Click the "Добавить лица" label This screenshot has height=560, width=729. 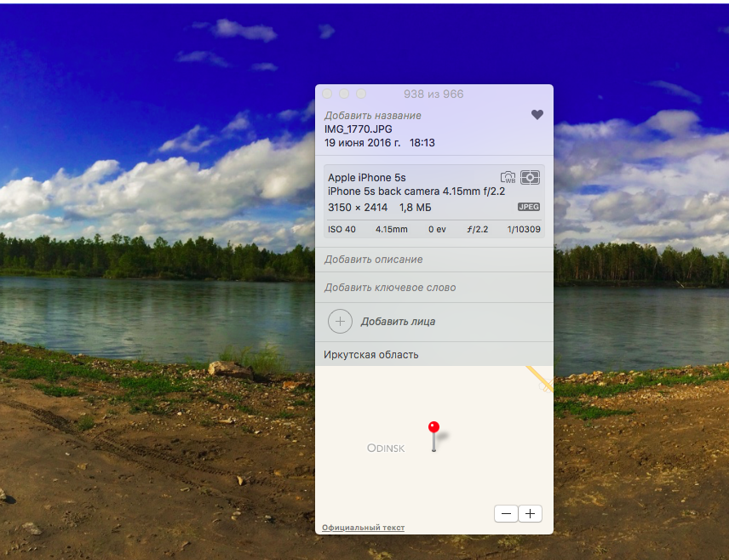point(398,322)
